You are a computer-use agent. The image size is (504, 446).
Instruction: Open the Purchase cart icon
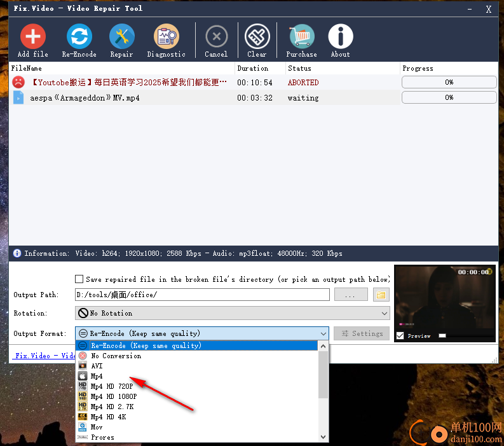tap(301, 36)
